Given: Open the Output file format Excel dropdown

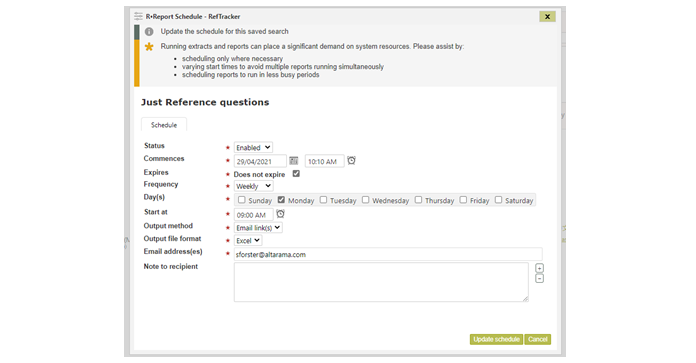Looking at the screenshot, I should 248,241.
